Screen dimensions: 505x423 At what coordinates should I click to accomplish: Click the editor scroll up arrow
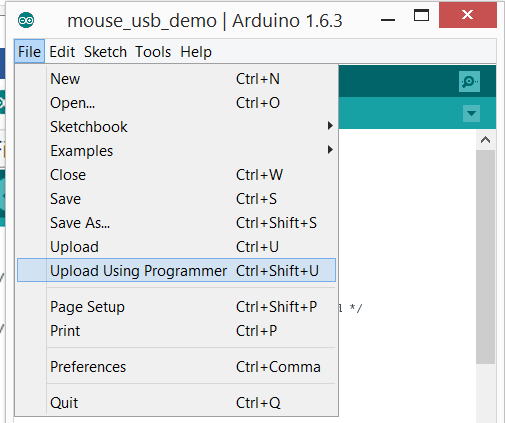(x=485, y=140)
